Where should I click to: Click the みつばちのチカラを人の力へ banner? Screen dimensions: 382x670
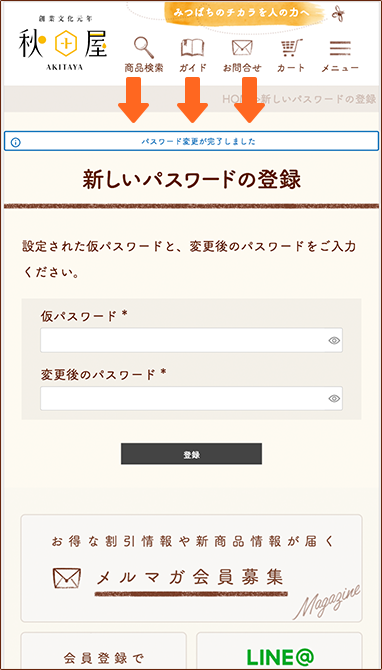(242, 13)
